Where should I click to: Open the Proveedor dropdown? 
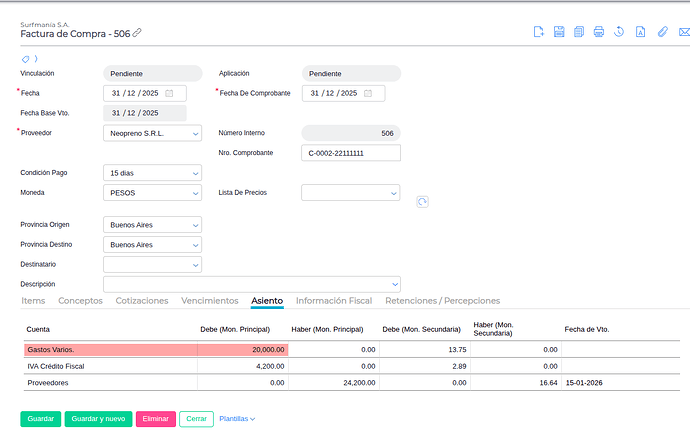[152, 133]
